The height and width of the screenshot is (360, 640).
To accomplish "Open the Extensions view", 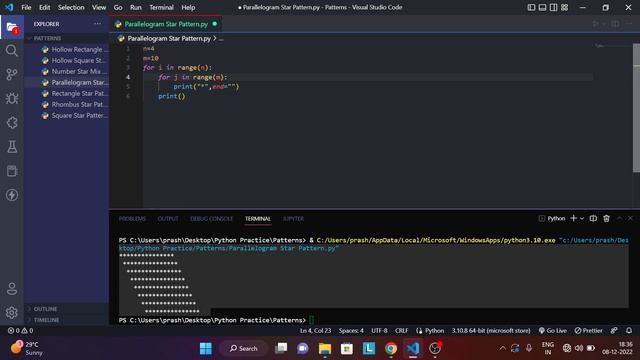I will pyautogui.click(x=12, y=122).
